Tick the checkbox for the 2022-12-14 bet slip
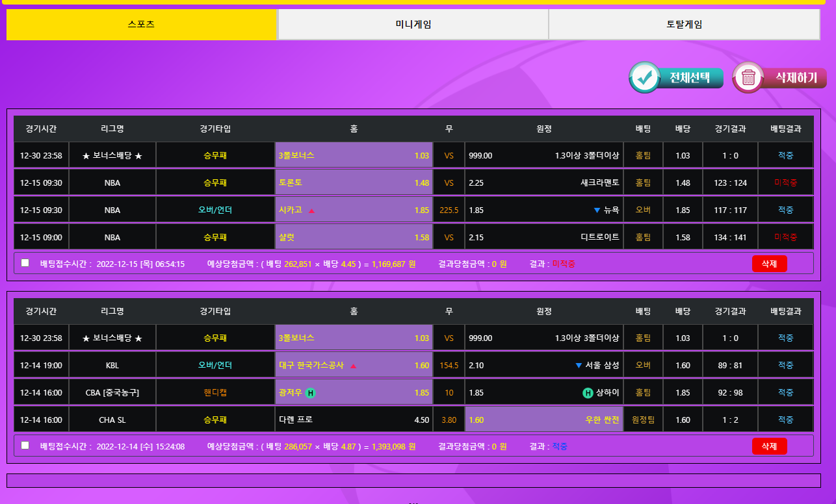 [25, 446]
